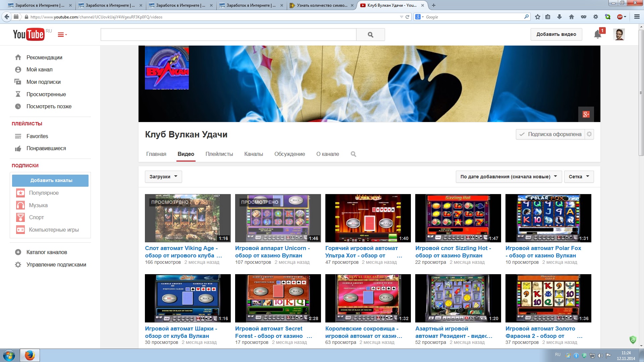Open the Polar Fox video thumbnail
Viewport: 644px width, 362px height.
[548, 218]
